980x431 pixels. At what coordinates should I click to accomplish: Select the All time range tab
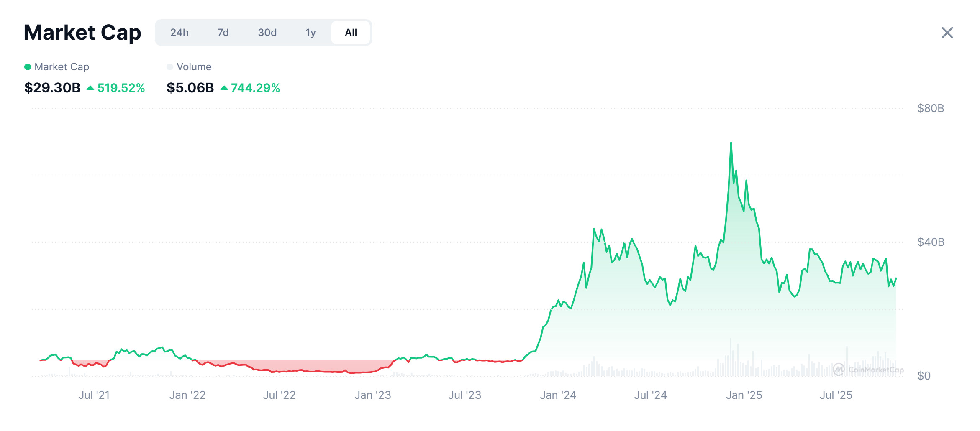point(351,33)
